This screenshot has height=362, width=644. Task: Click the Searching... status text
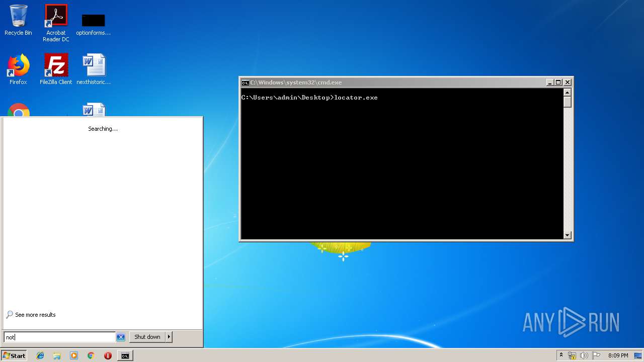coord(103,129)
